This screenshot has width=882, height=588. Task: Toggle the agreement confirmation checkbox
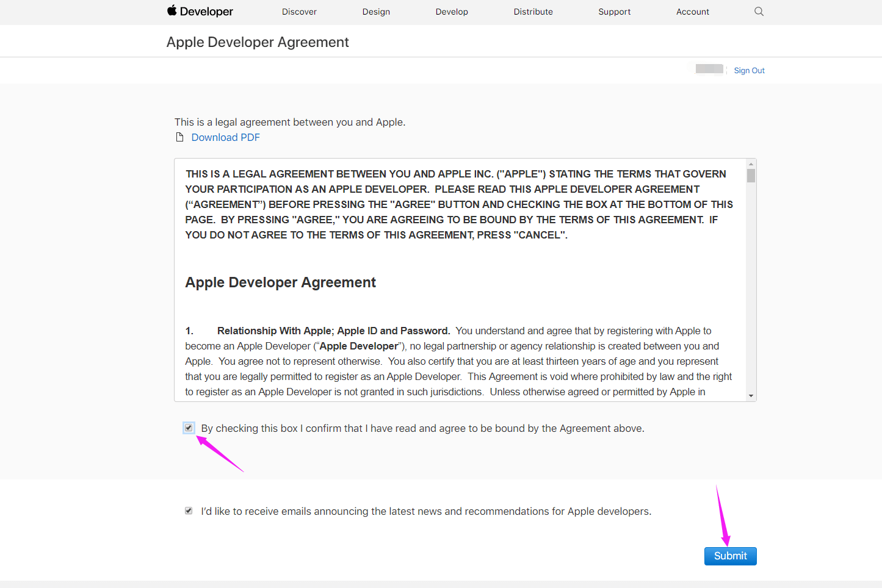click(189, 428)
